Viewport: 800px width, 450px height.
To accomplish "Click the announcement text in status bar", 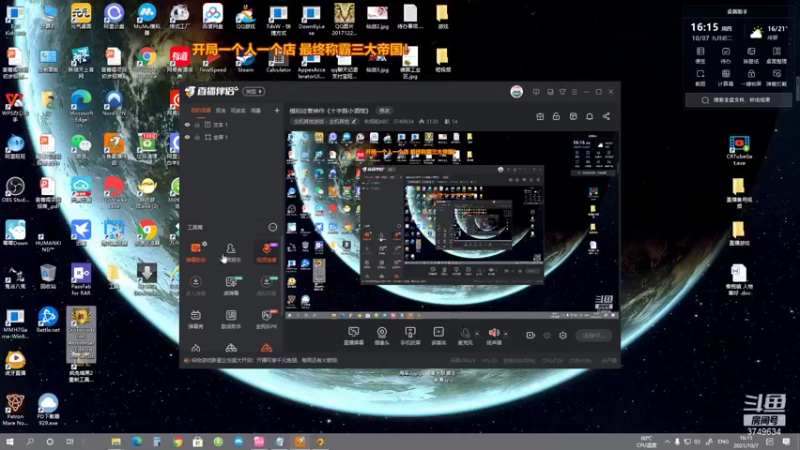I will 264,360.
